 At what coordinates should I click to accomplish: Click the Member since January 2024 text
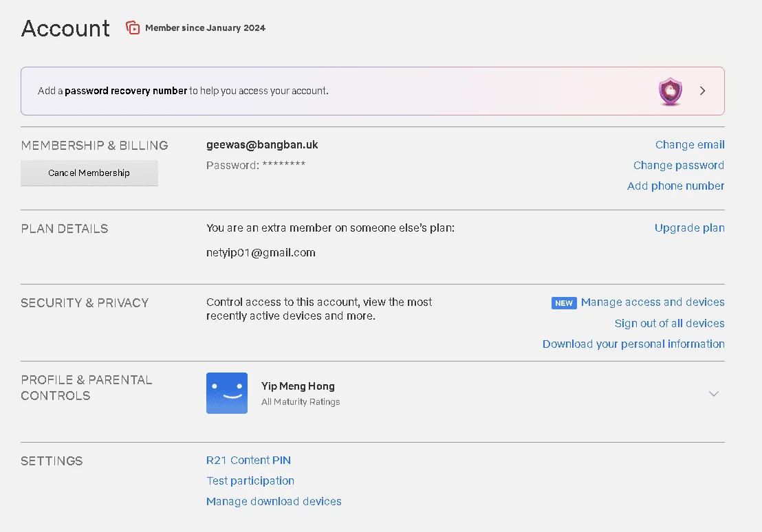tap(205, 27)
